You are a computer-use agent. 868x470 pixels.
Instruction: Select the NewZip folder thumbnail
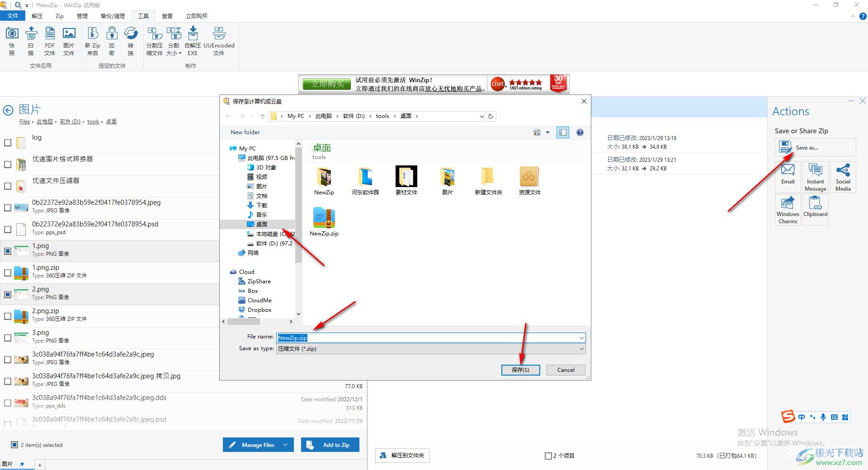[x=324, y=181]
